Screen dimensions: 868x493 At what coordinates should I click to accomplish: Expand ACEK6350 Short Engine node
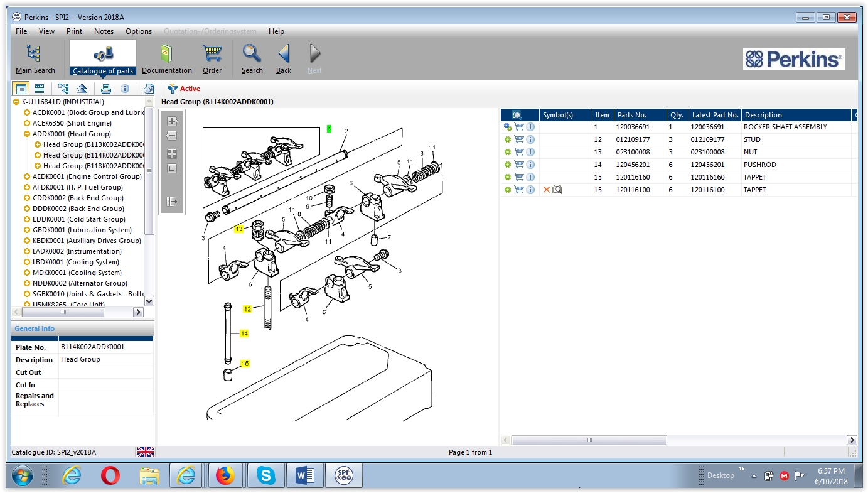coord(27,123)
